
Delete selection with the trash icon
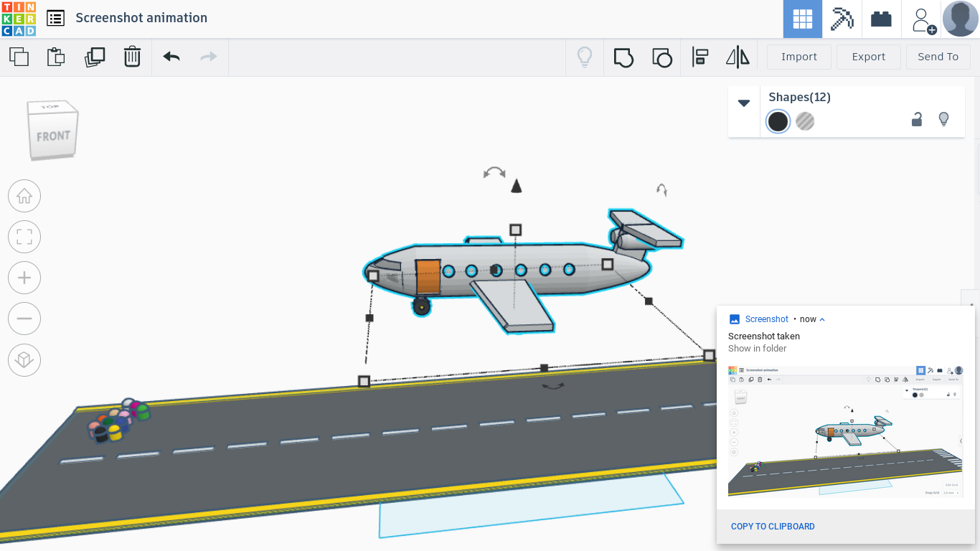tap(132, 57)
